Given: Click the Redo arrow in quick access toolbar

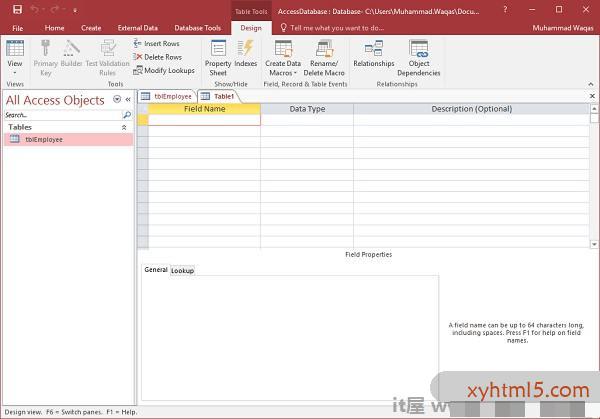Looking at the screenshot, I should point(57,10).
